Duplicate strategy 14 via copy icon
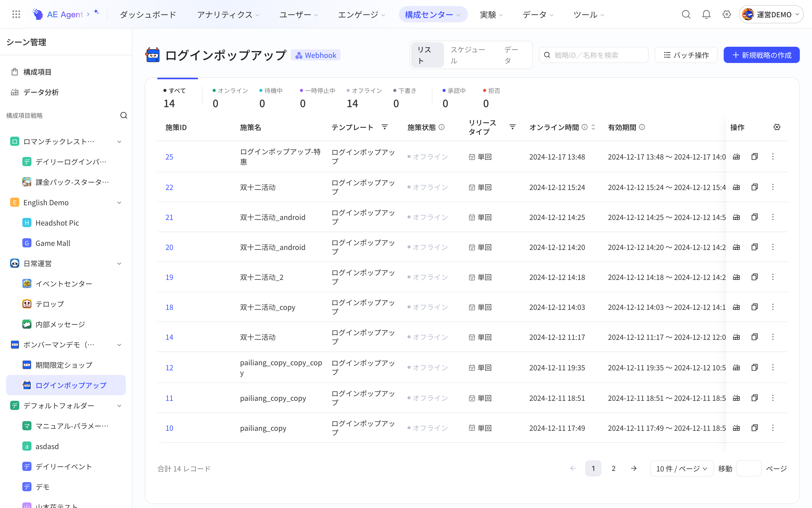The image size is (812, 508). pyautogui.click(x=755, y=337)
